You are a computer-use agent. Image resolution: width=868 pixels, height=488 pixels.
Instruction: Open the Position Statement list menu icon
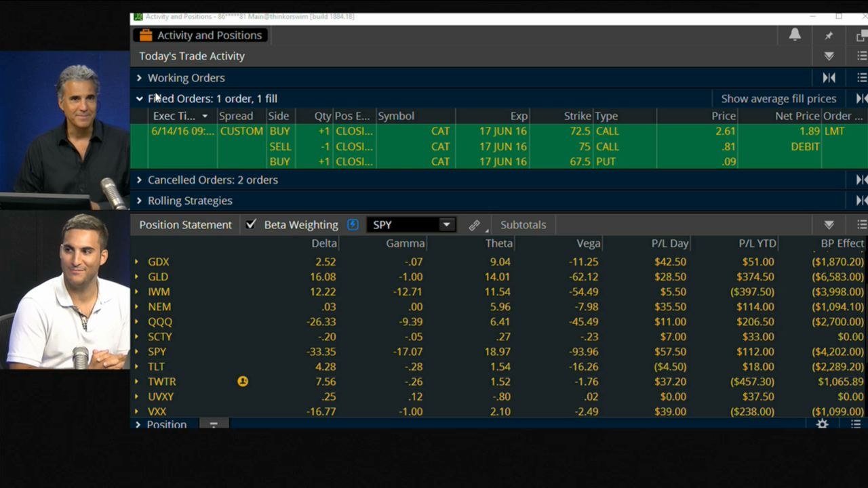[x=862, y=225]
